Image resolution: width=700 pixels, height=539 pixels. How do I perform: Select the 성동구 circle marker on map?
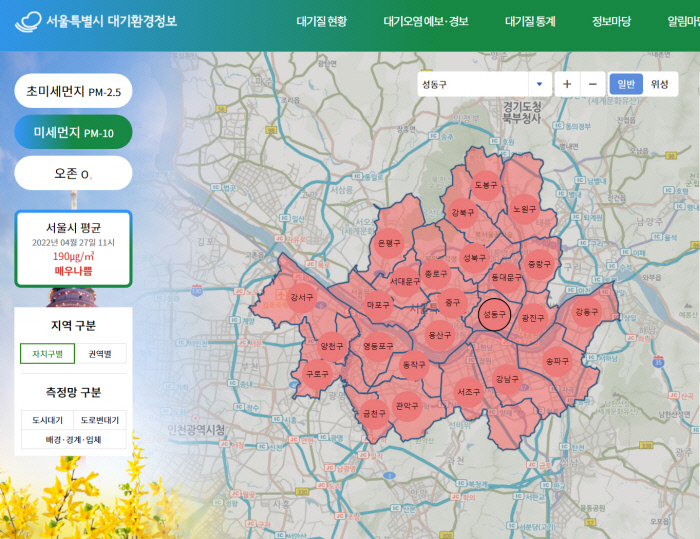(x=494, y=314)
